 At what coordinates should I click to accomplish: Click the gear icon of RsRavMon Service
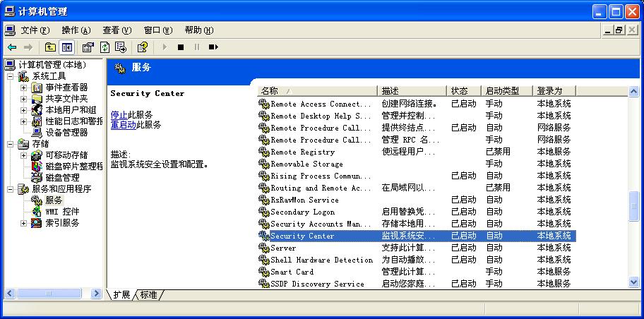(263, 200)
